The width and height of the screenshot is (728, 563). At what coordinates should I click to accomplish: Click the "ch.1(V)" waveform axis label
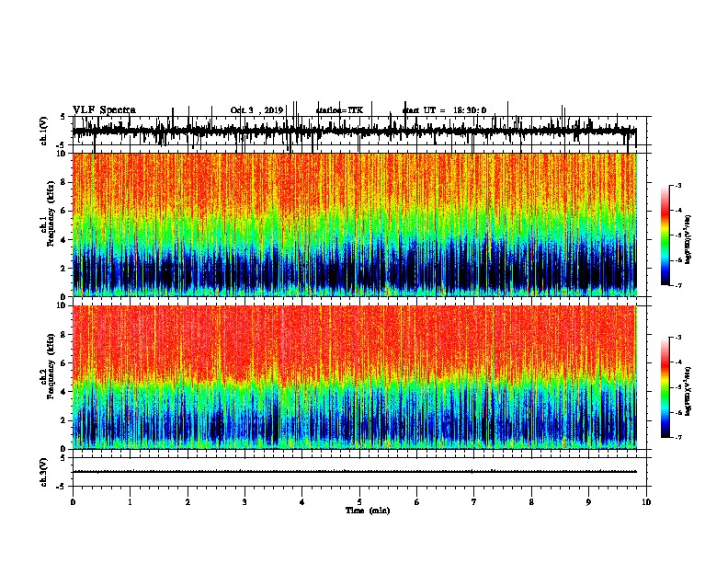point(43,131)
